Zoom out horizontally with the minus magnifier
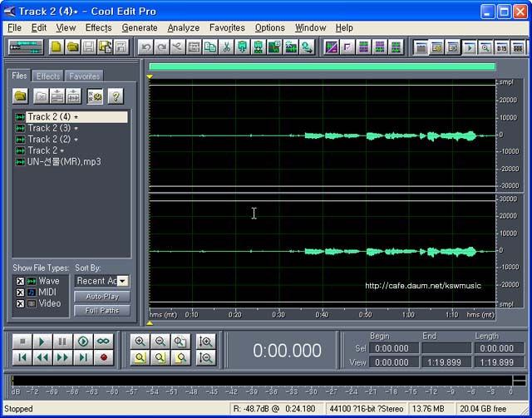Screen dimensions: 532x418 (x=160, y=342)
